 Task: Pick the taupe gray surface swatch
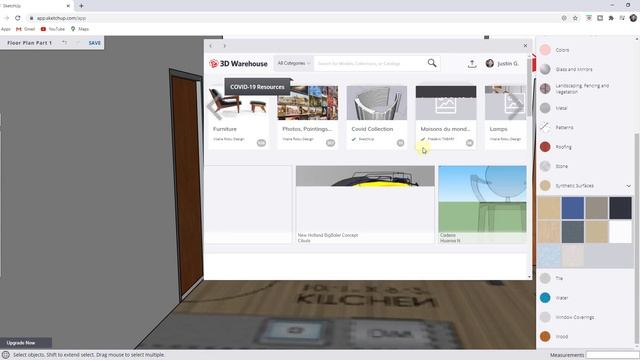(597, 208)
